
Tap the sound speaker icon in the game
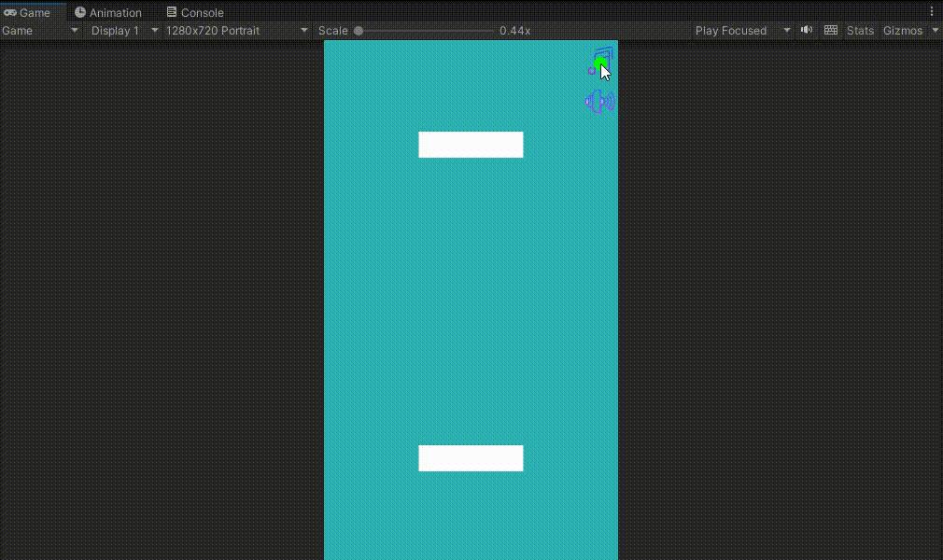(x=598, y=101)
